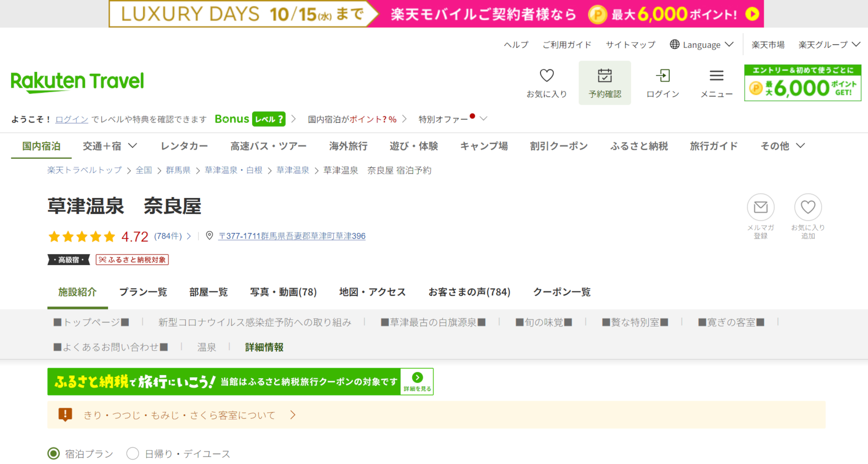The width and height of the screenshot is (868, 464).
Task: Choose 日帰り・デイユース option
Action: point(132,453)
